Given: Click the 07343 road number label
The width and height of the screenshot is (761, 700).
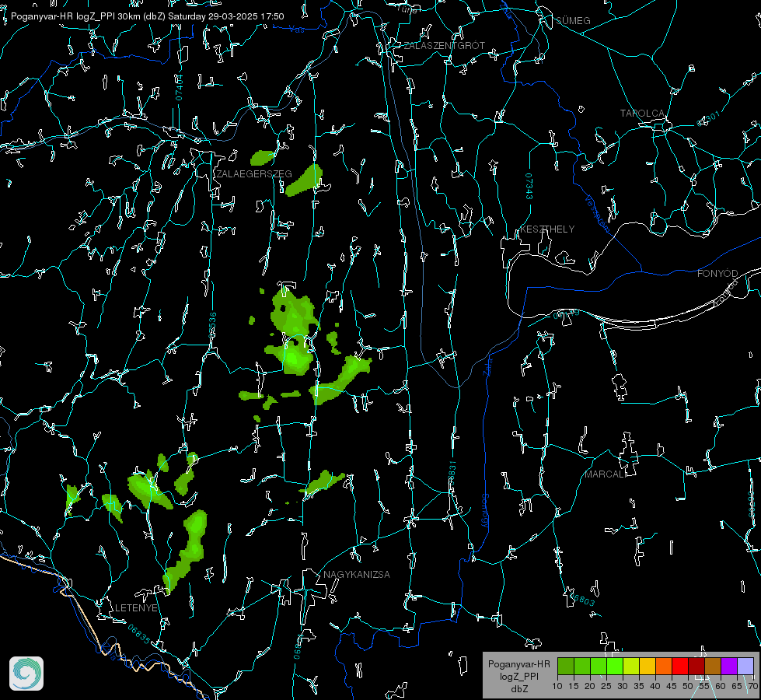Looking at the screenshot, I should (x=529, y=186).
